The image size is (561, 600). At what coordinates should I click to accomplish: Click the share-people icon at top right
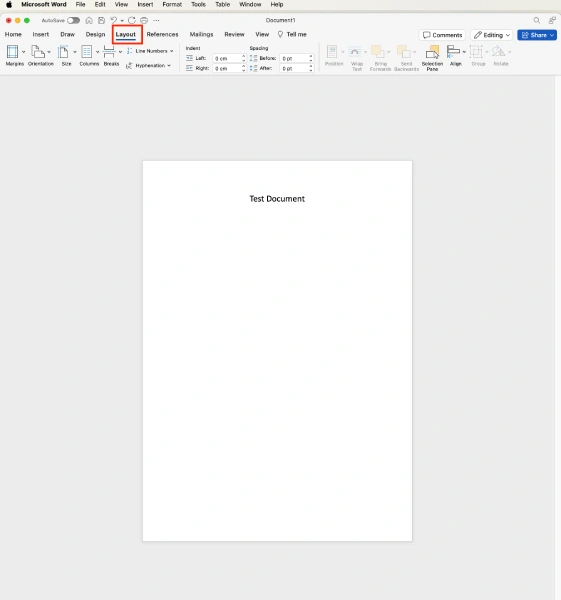552,20
